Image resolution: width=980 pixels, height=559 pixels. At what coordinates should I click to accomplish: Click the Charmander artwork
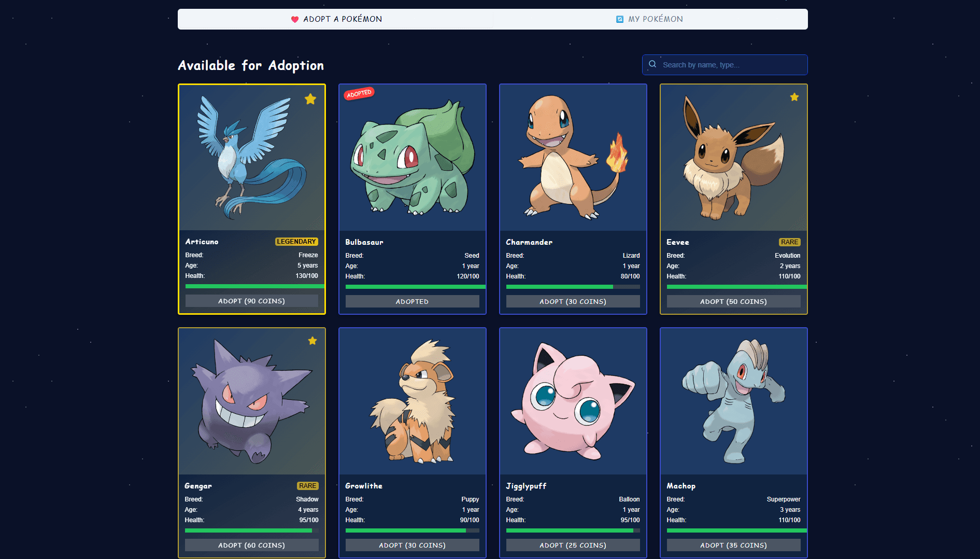coord(573,157)
